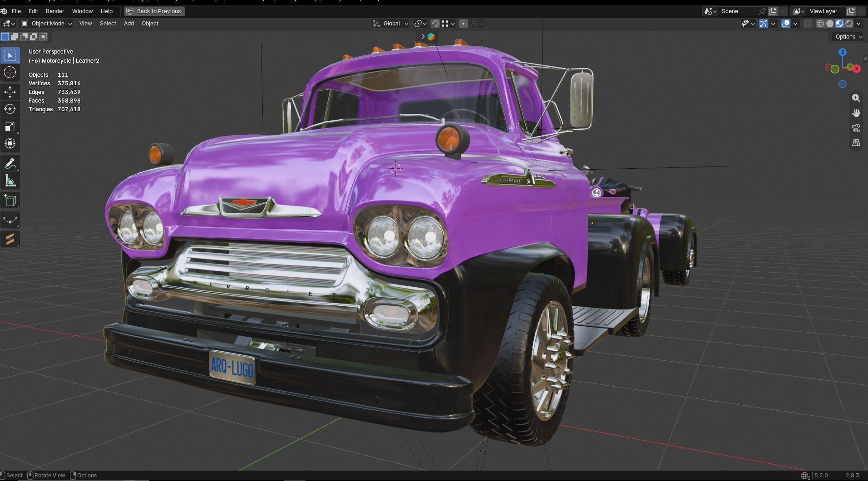The height and width of the screenshot is (481, 868).
Task: Click the Select Box tool
Action: coord(10,55)
